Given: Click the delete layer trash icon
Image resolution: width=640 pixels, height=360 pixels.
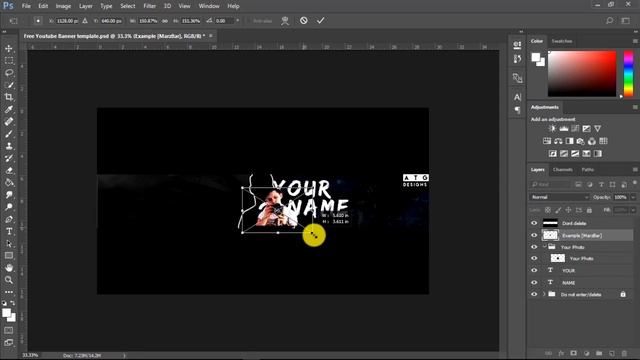Looking at the screenshot, I should pyautogui.click(x=624, y=353).
